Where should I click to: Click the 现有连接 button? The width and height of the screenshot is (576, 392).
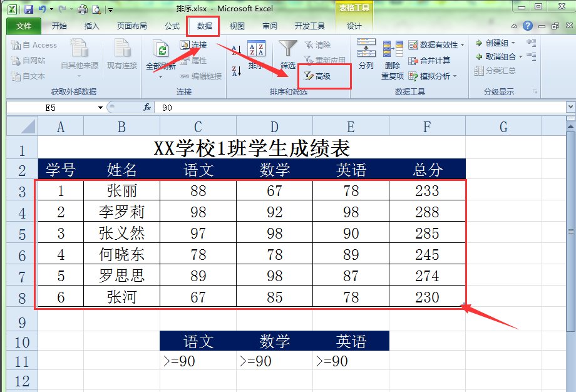[122, 54]
